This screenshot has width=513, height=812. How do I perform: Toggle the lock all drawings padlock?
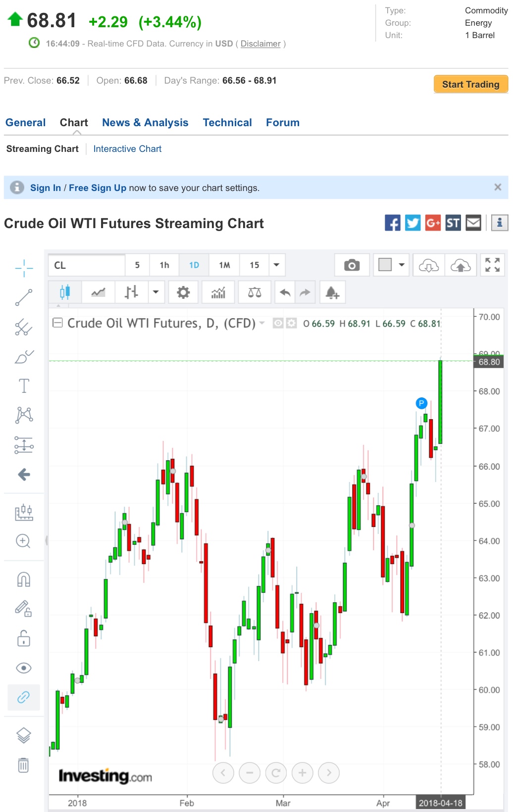pos(24,638)
